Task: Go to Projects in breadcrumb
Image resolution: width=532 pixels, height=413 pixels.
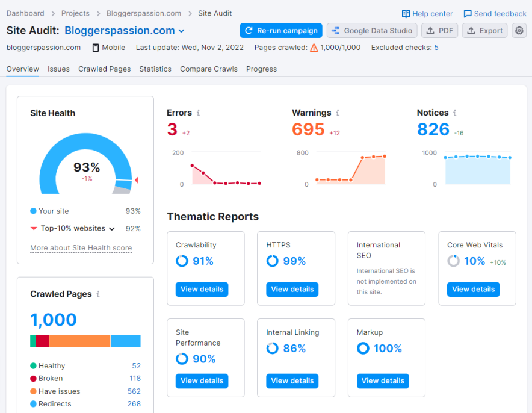Action: tap(75, 13)
